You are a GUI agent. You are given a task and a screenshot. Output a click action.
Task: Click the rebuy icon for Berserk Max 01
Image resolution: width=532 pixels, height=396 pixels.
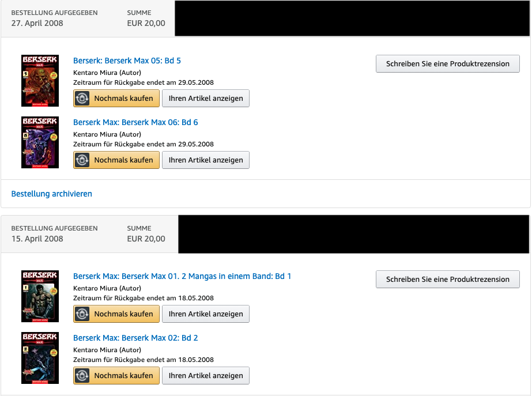click(x=82, y=314)
